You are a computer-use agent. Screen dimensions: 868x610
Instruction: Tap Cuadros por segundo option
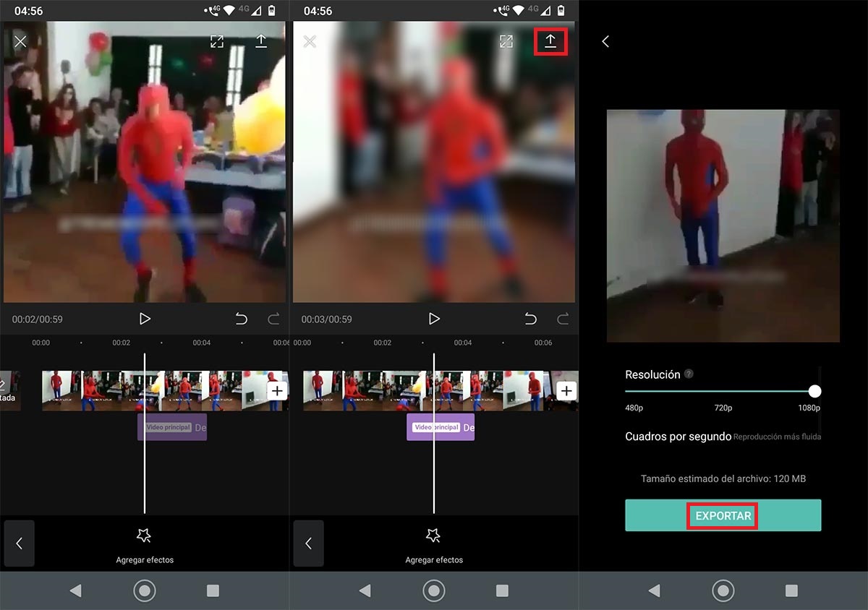[x=678, y=437]
